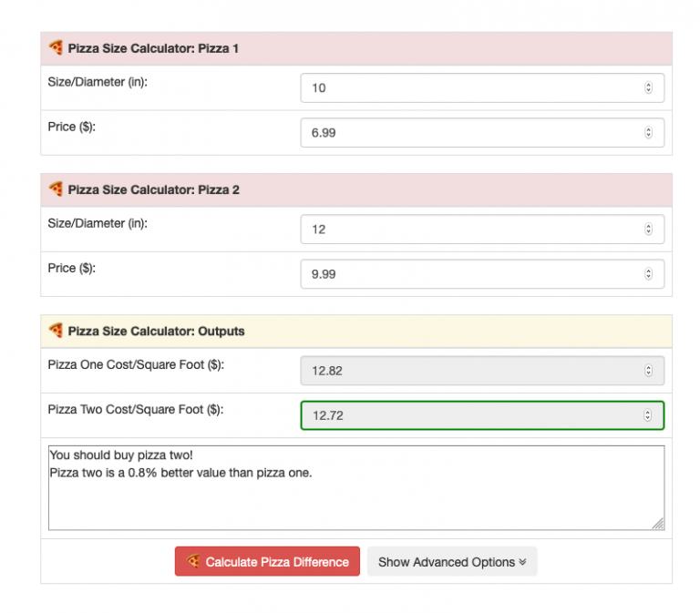Select the Pizza 1 Price field
Viewport: 700px width, 613px height.
pyautogui.click(x=474, y=133)
